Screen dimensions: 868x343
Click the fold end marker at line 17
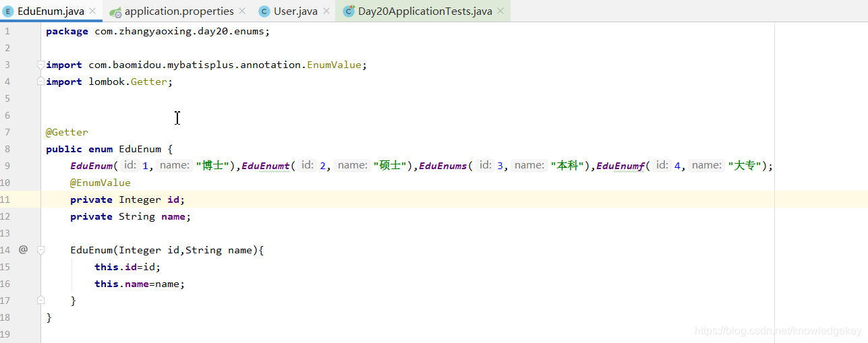coord(40,301)
